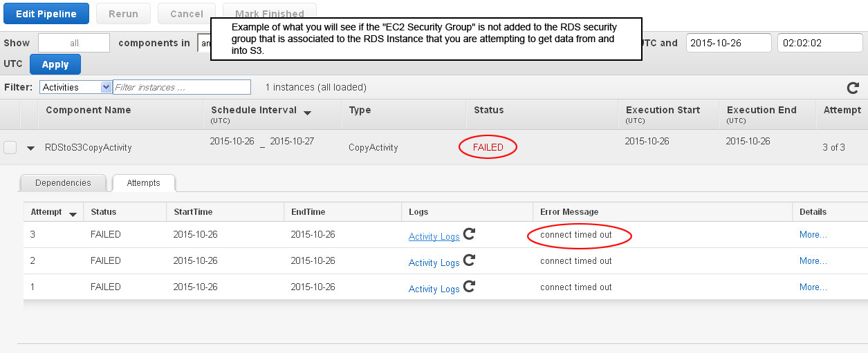The height and width of the screenshot is (353, 868).
Task: Click the Apply button
Action: coord(55,64)
